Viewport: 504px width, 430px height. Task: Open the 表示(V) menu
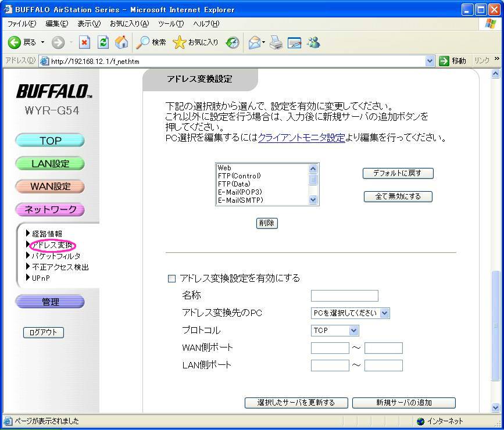88,24
